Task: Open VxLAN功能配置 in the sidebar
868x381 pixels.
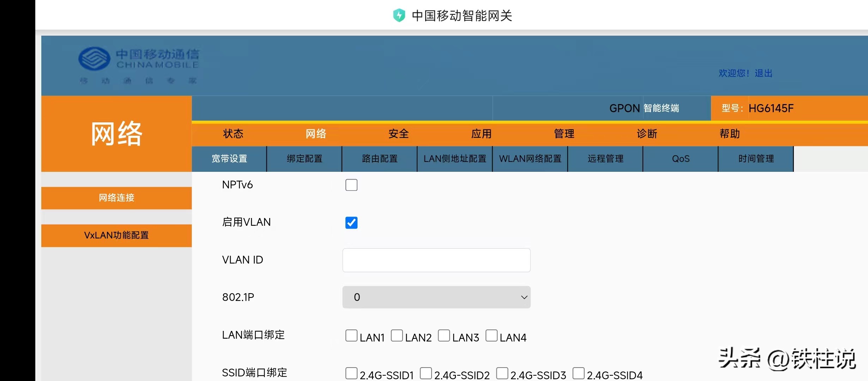Action: point(116,235)
